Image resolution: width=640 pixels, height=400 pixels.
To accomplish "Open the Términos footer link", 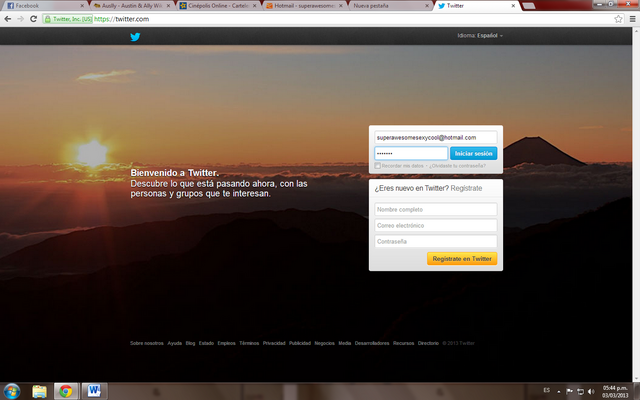I will tap(249, 343).
